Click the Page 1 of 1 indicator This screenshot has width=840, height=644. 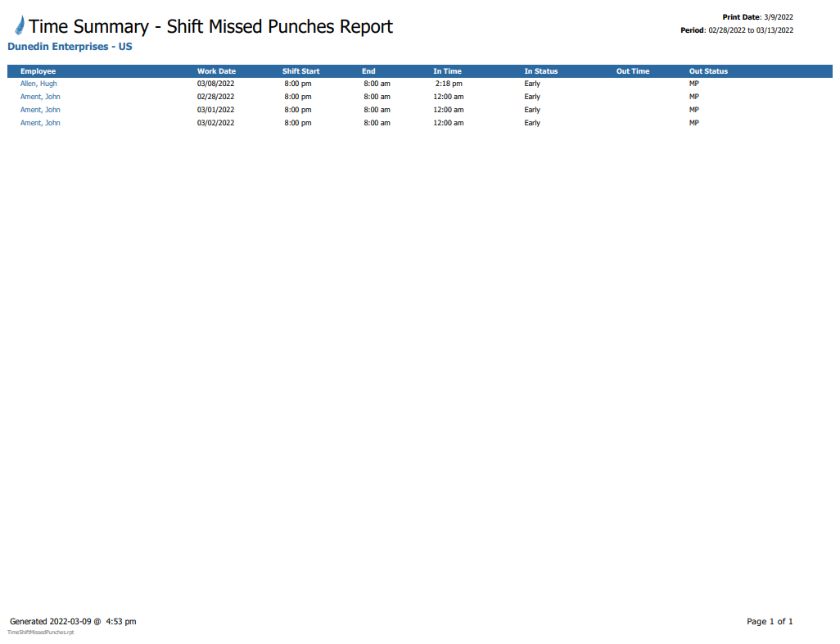pyautogui.click(x=770, y=622)
